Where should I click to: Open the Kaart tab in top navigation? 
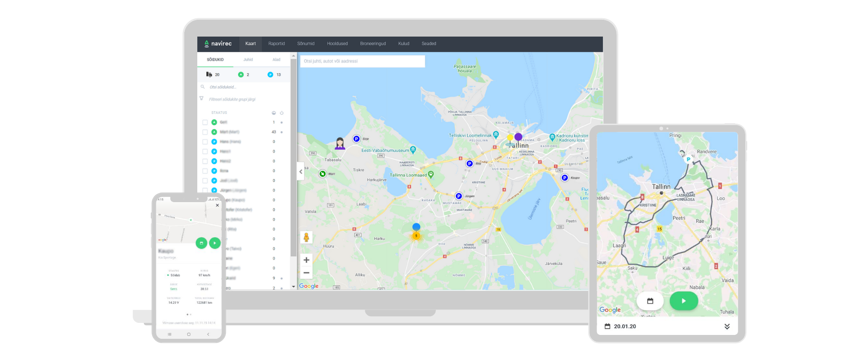251,44
